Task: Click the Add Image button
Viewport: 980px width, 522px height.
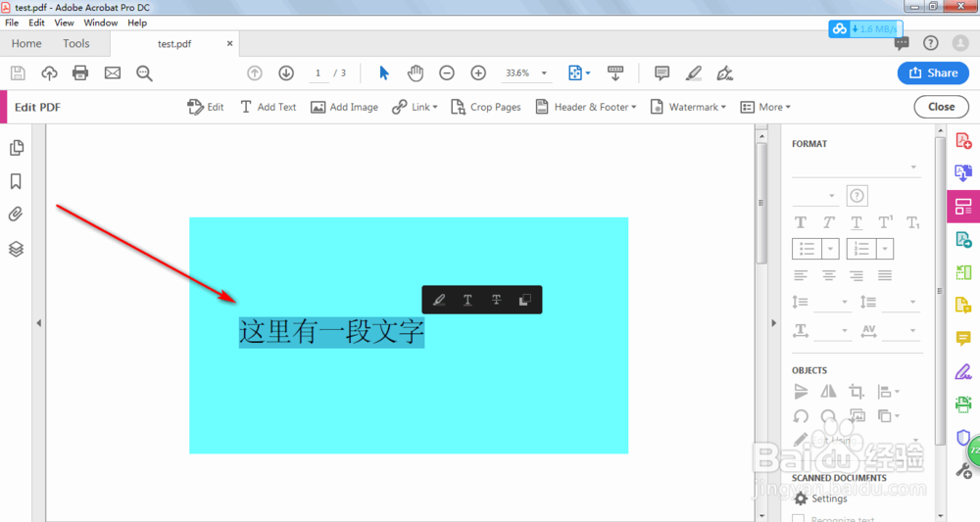Action: click(344, 107)
